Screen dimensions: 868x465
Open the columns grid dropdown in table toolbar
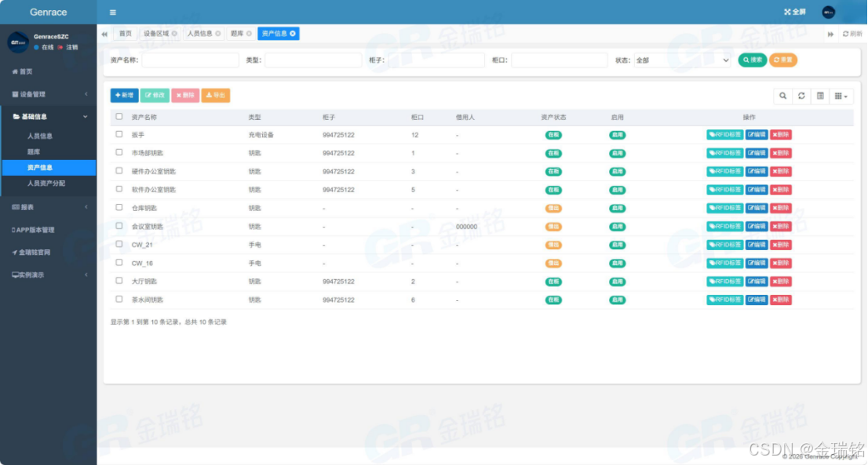tap(841, 96)
